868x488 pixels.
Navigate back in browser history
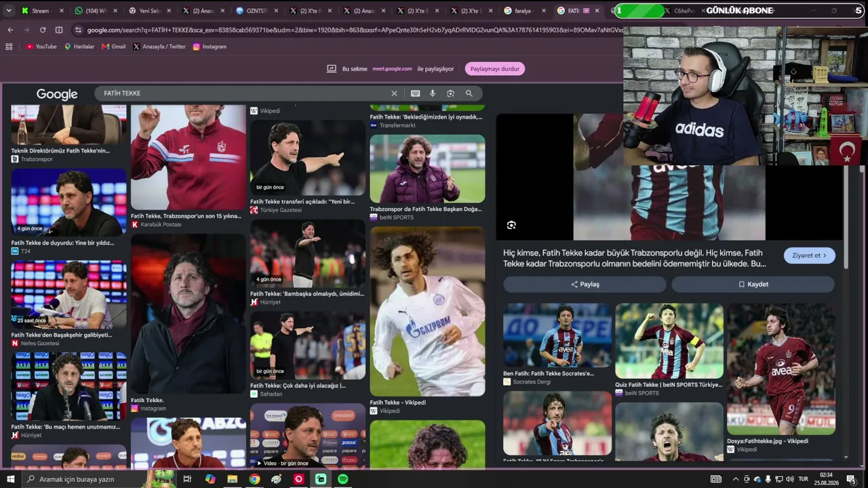click(x=10, y=30)
